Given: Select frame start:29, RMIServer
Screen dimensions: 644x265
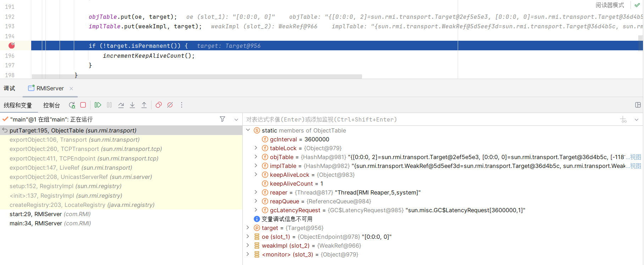Looking at the screenshot, I should click(x=121, y=214).
